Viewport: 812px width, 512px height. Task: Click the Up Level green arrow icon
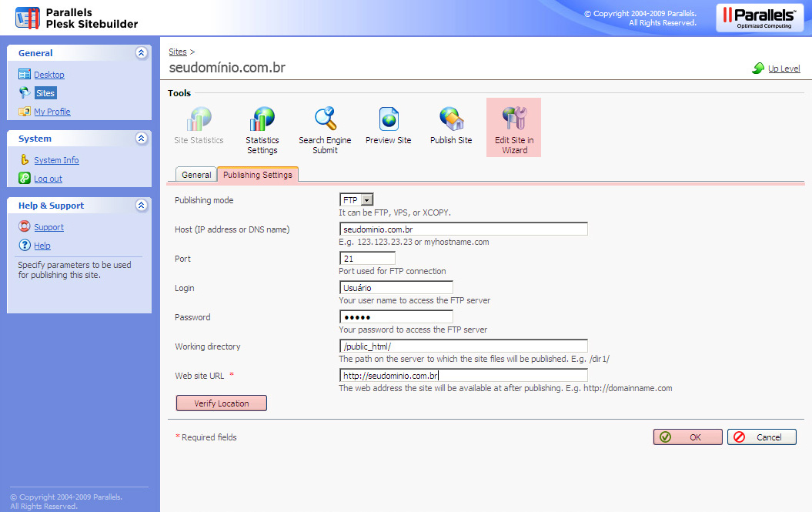point(758,68)
